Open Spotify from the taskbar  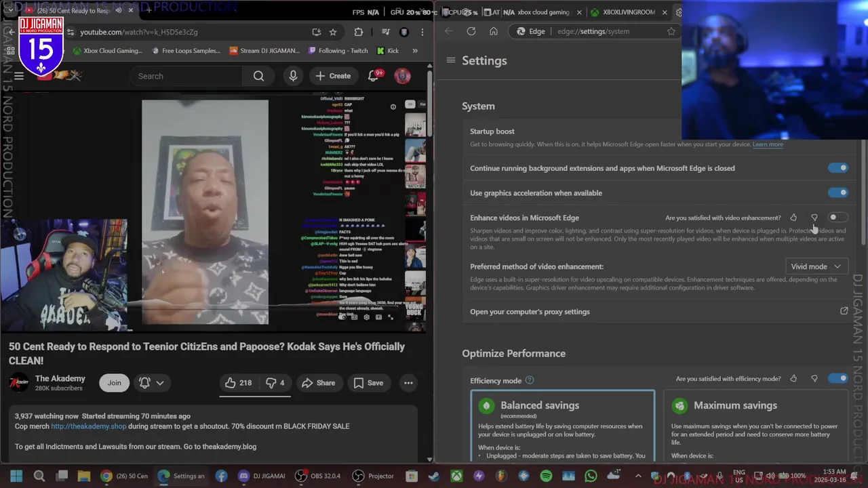(x=546, y=476)
